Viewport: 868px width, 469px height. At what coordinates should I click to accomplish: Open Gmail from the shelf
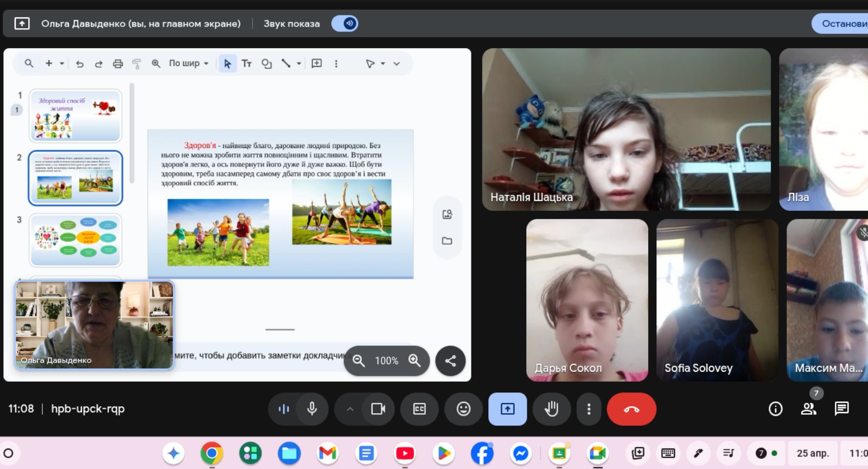(328, 453)
